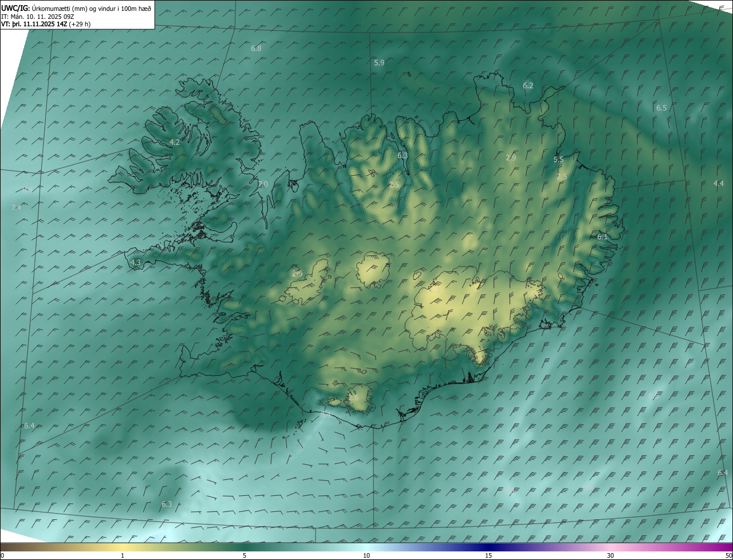Click the 2.6 value label on the south glacier
733x560 pixels.
coord(353,398)
